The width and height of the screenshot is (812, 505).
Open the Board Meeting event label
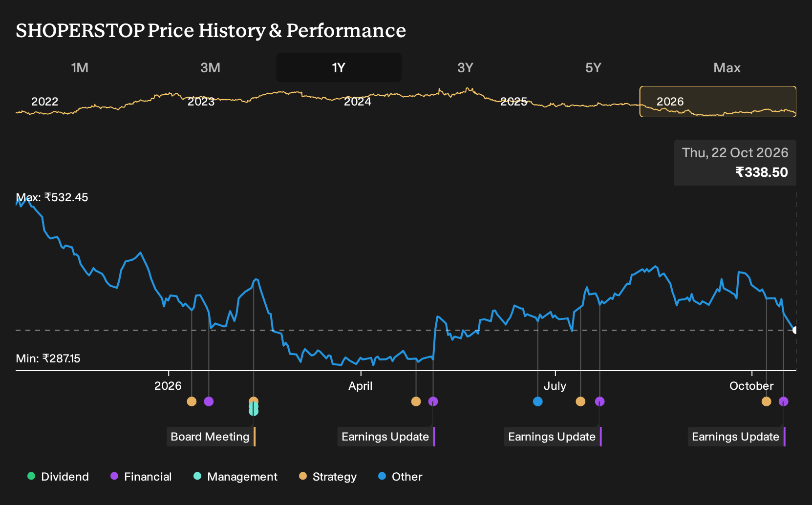click(211, 437)
